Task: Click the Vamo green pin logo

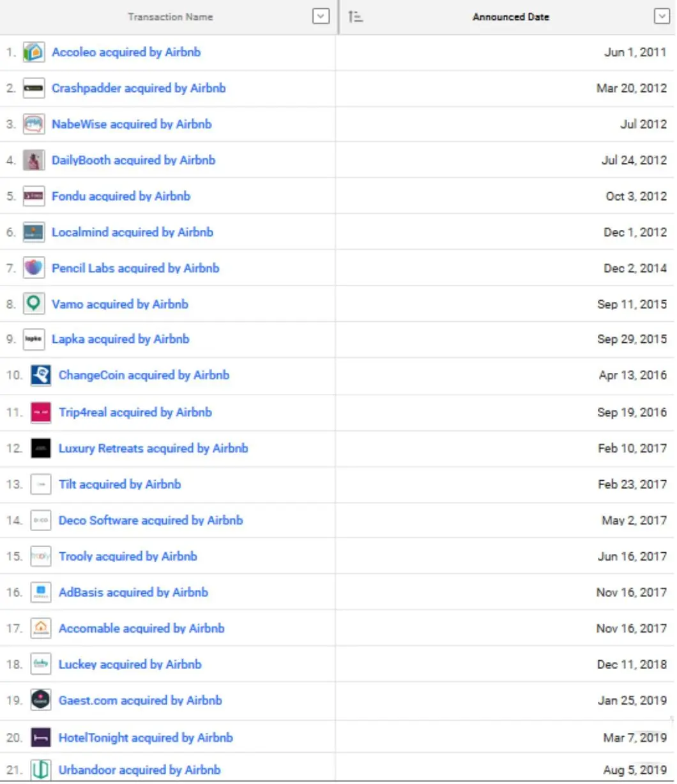Action: tap(34, 304)
